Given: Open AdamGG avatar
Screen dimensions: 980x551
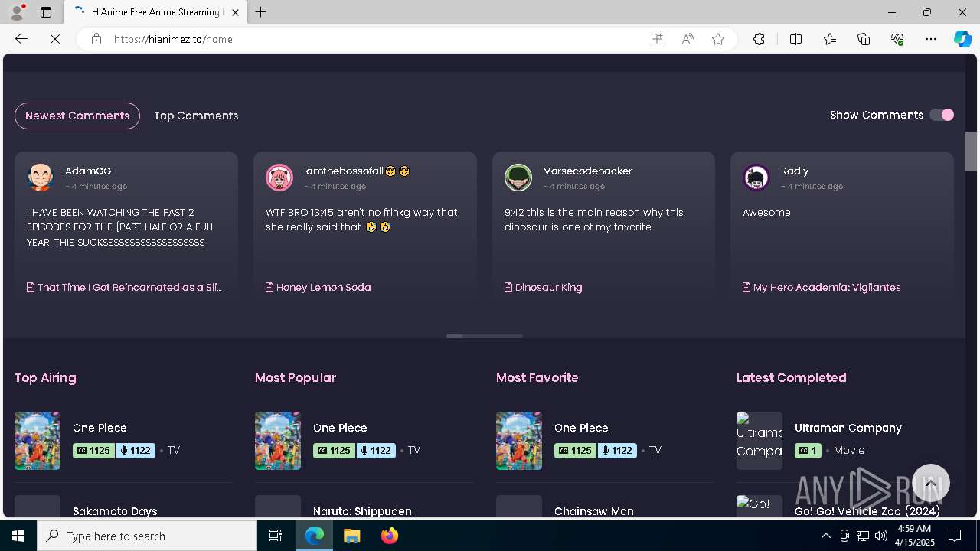Looking at the screenshot, I should point(41,177).
